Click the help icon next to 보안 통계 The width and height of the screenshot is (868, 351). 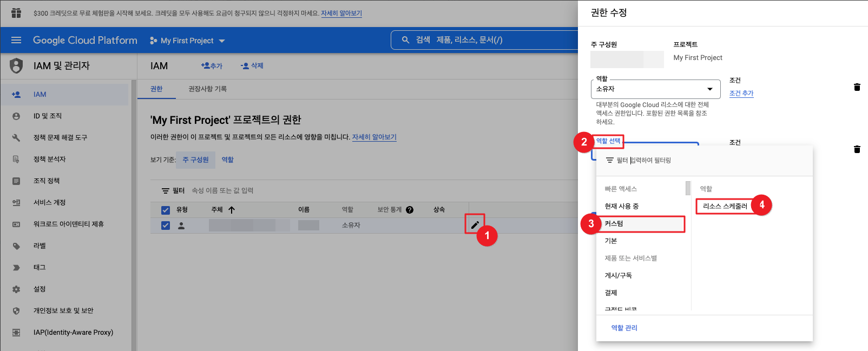coord(410,210)
